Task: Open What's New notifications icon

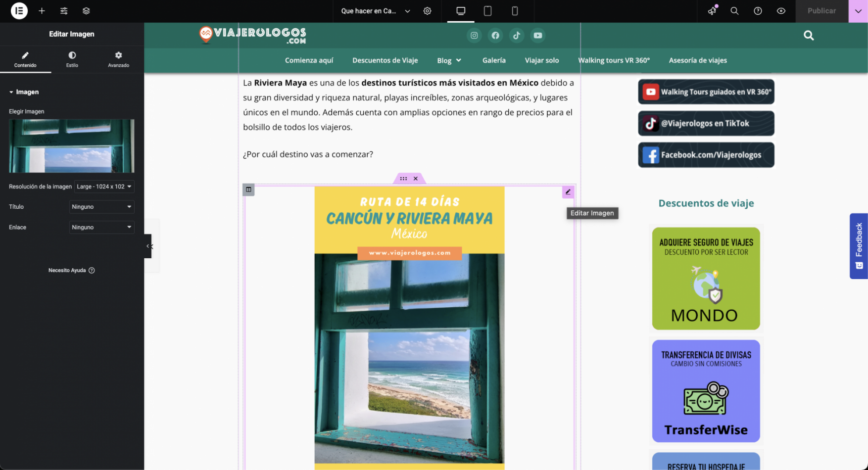Action: 712,11
